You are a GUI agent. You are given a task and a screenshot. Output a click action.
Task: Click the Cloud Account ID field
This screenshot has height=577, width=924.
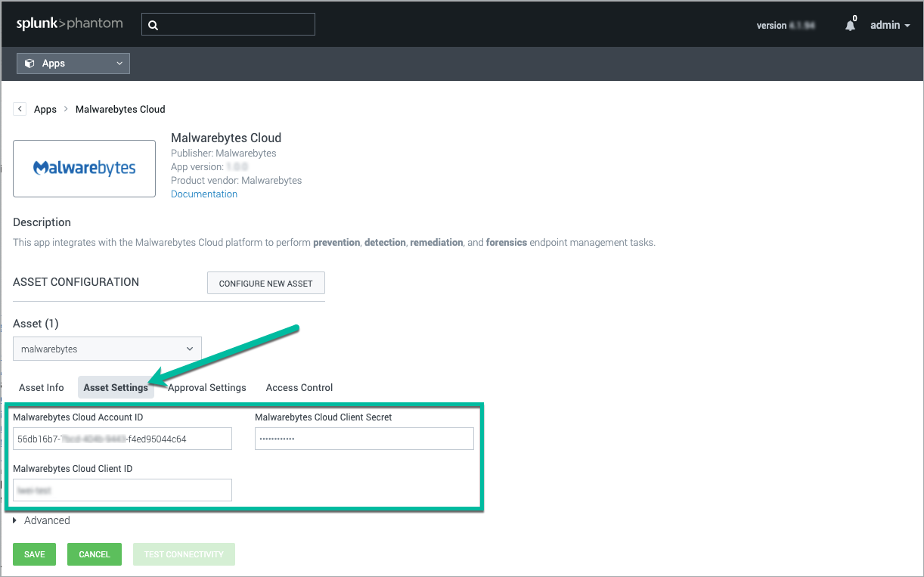pyautogui.click(x=122, y=439)
